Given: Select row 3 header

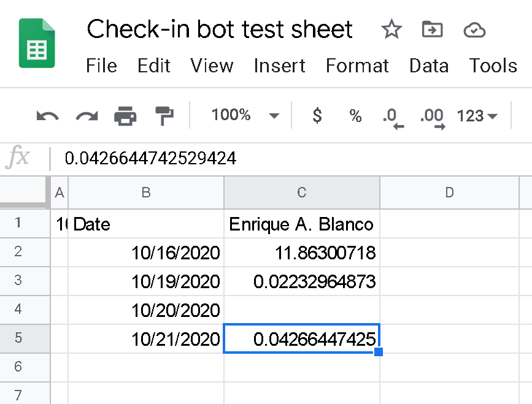Looking at the screenshot, I should pyautogui.click(x=25, y=281).
